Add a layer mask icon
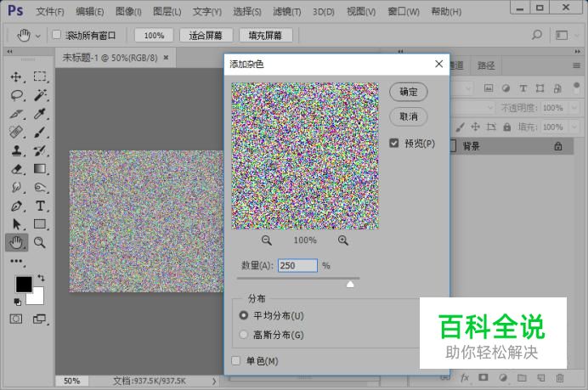Screen dimensions: 588x390 (x=483, y=377)
